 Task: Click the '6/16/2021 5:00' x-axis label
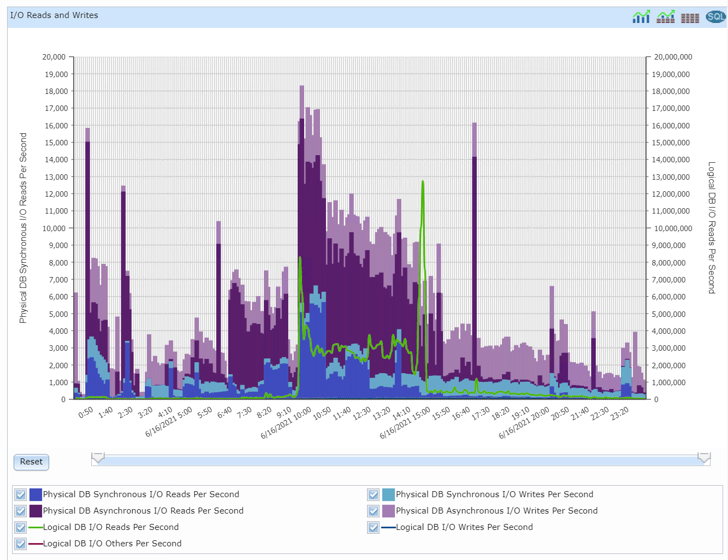[x=169, y=422]
